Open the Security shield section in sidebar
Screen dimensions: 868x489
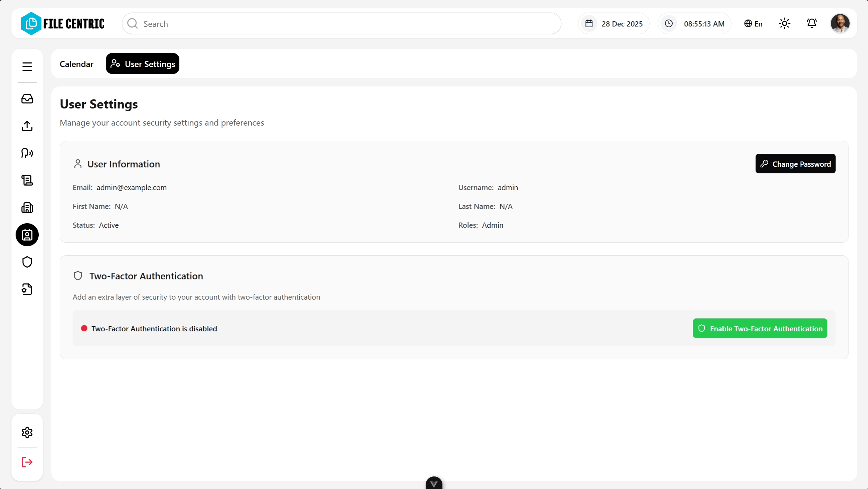(27, 262)
